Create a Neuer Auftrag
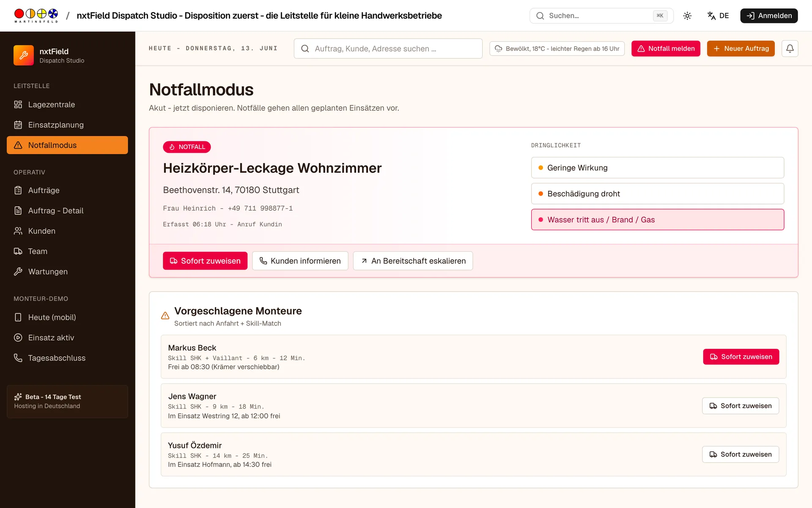Viewport: 812px width, 508px height. [x=741, y=49]
